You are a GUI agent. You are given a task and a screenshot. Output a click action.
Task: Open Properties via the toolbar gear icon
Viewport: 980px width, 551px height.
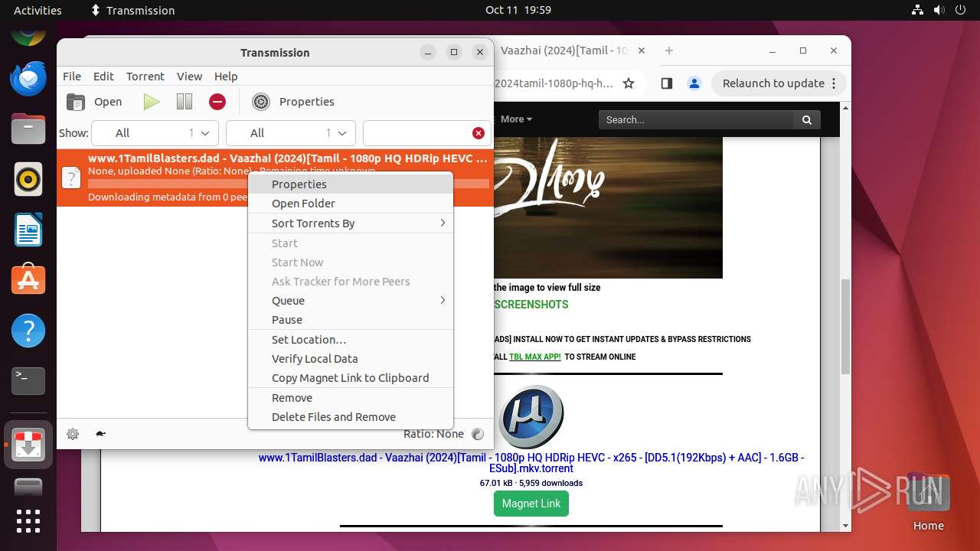261,102
